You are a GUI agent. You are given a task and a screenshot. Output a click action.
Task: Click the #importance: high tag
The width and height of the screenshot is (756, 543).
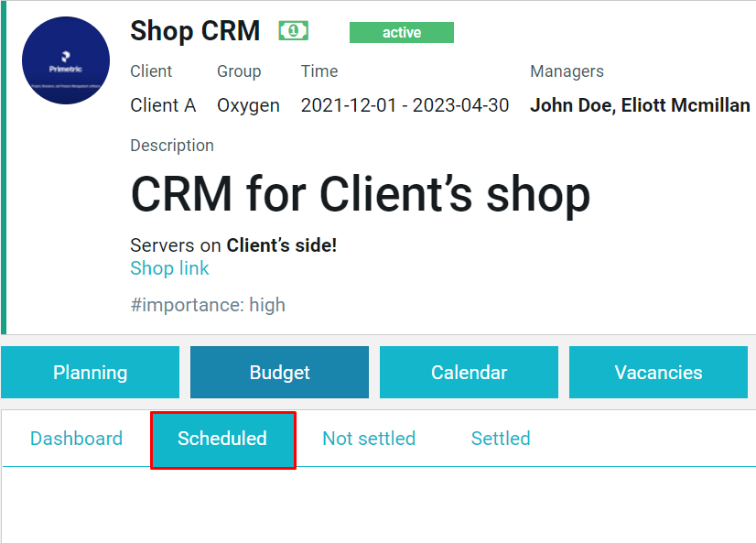[208, 305]
